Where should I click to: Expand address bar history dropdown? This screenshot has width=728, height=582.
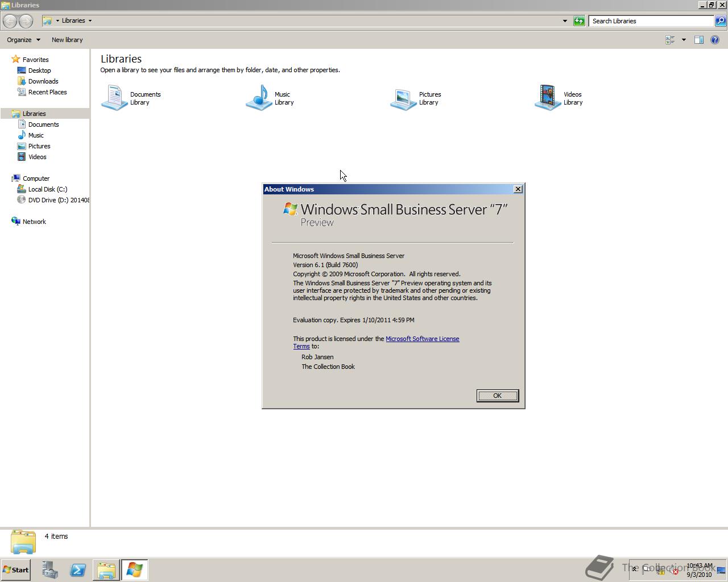point(565,21)
